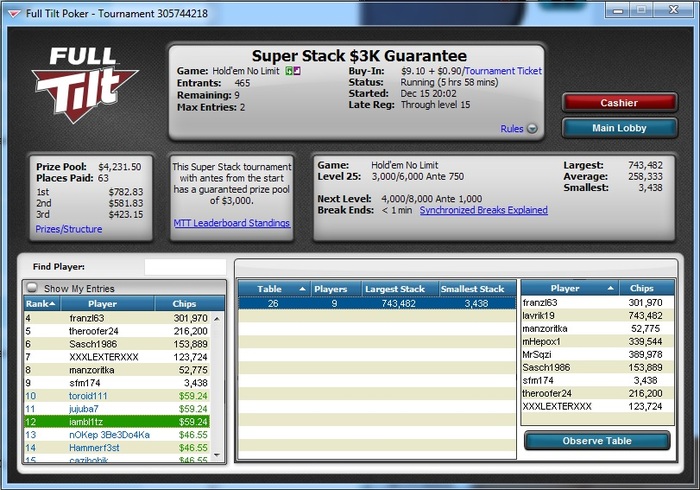Open Synchronized Breaks Explained link
The height and width of the screenshot is (490, 700).
tap(483, 210)
